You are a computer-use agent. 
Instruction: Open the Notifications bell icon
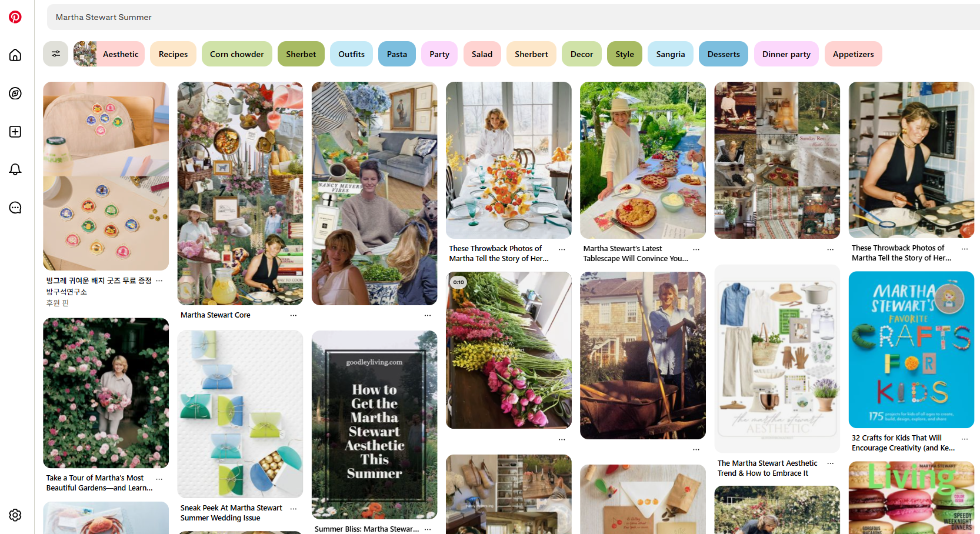tap(15, 169)
